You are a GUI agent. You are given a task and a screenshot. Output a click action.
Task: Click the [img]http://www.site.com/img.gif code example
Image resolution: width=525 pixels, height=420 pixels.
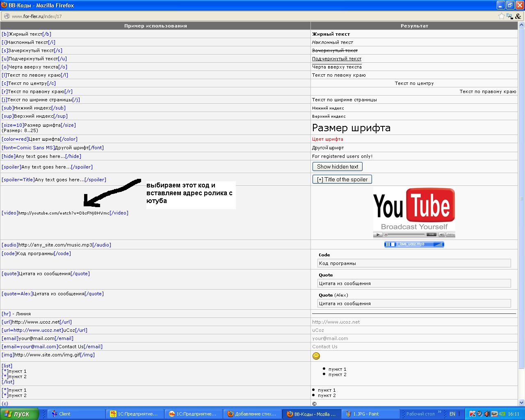point(48,355)
